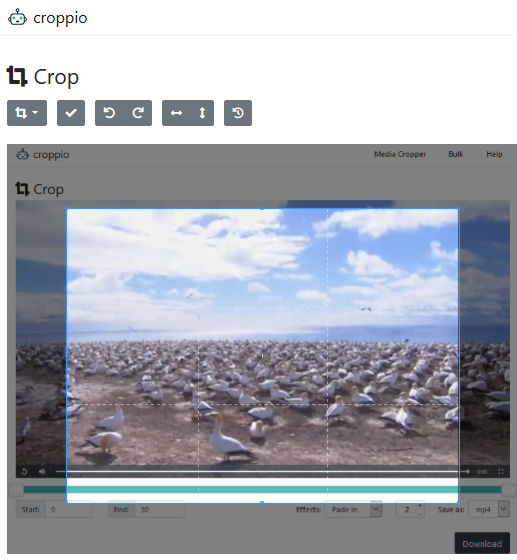
Task: Expand the Fade in effects dropdown
Action: click(x=376, y=509)
